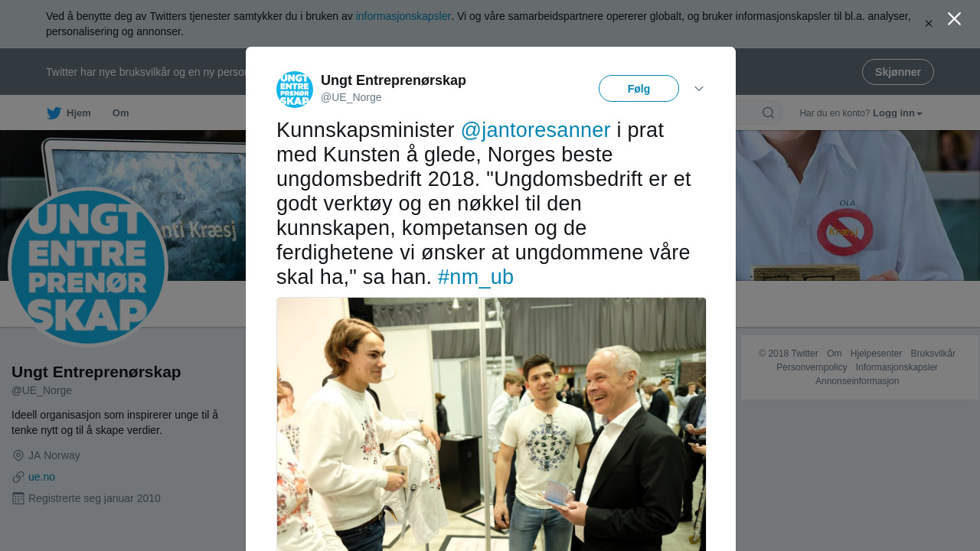Close the tweet overlay with large X
Screen dimensions: 980x551
click(x=954, y=19)
